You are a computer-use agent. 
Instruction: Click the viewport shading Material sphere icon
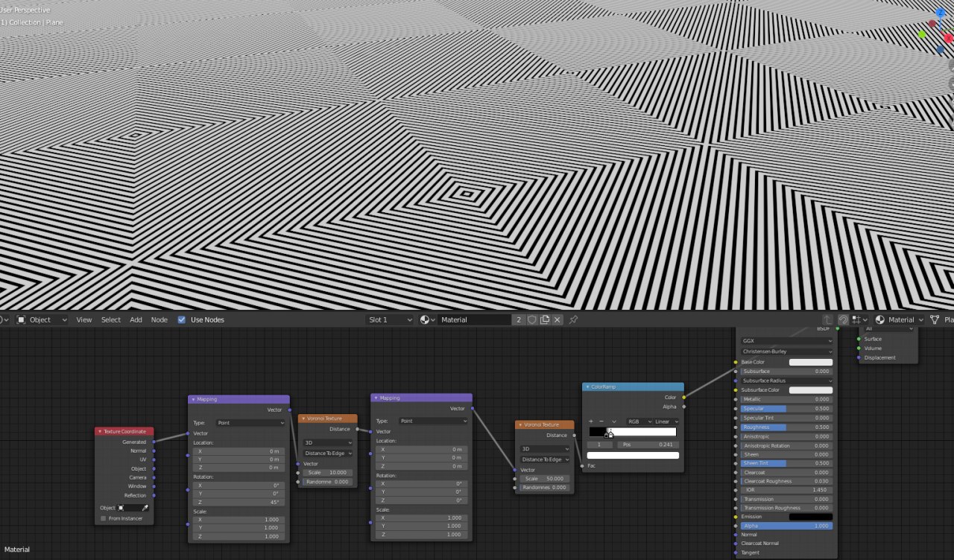click(x=880, y=319)
